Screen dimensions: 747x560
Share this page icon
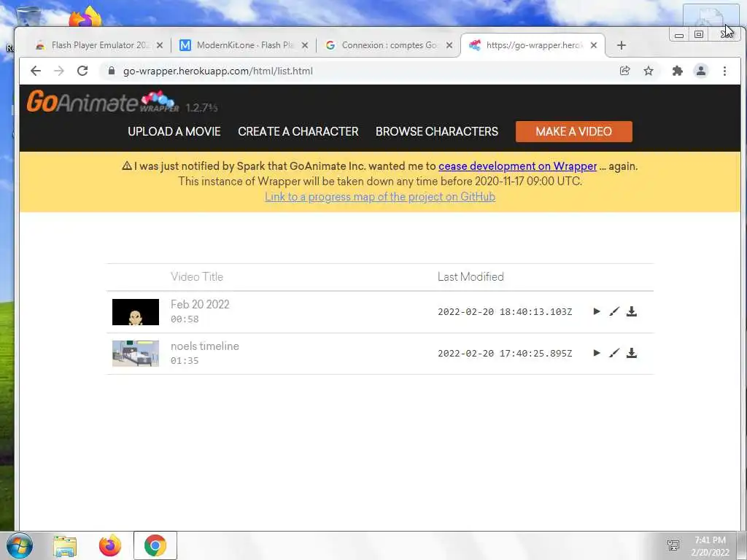624,71
